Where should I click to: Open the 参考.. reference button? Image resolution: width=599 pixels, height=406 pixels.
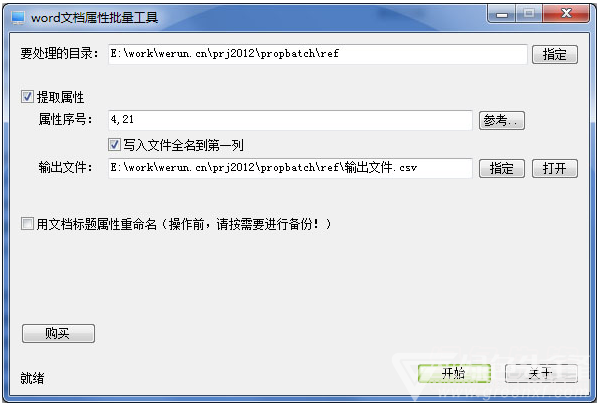(x=502, y=121)
